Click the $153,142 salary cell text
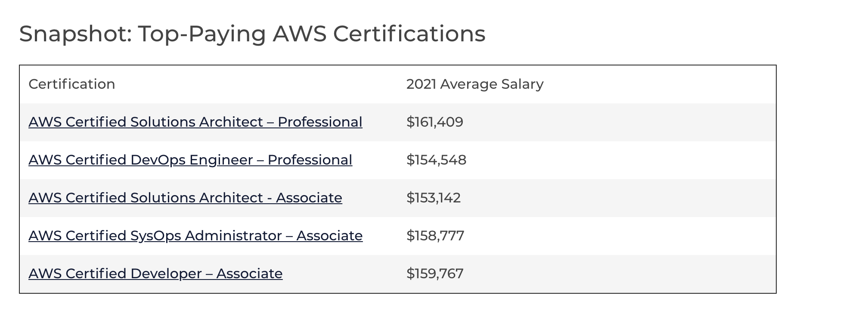The height and width of the screenshot is (317, 868). tap(433, 198)
